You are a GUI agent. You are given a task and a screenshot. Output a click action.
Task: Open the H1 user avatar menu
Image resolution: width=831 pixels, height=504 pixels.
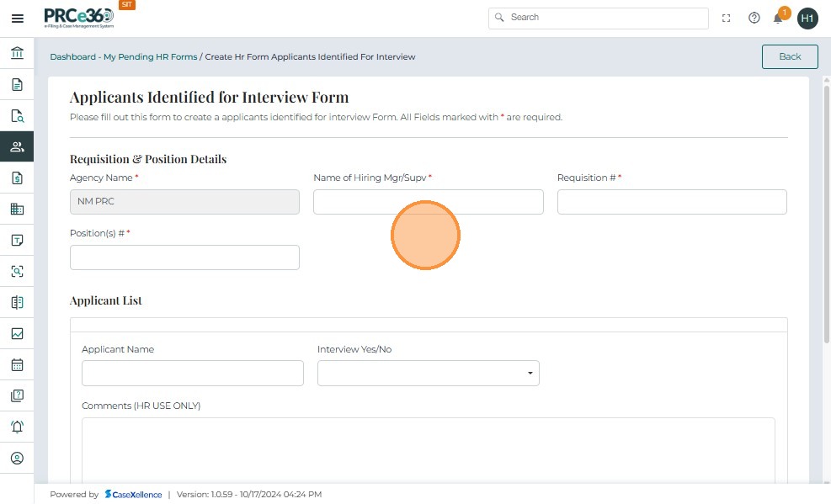pos(807,18)
